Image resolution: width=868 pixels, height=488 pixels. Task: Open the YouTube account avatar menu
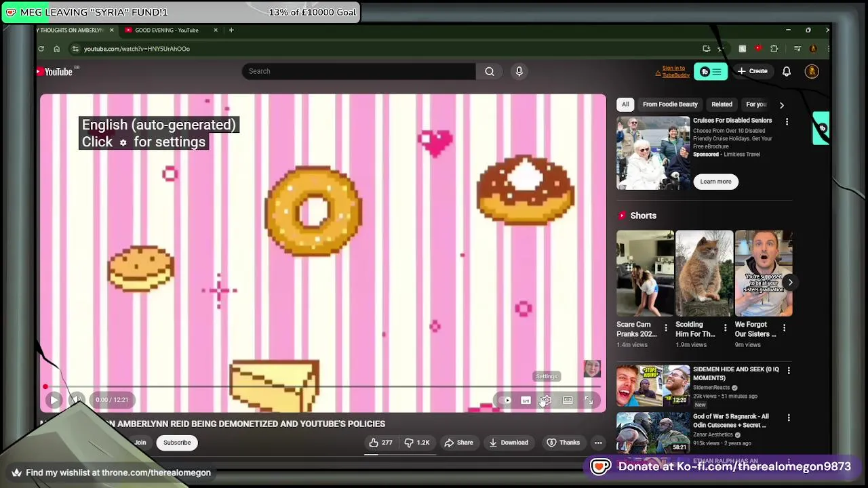812,71
